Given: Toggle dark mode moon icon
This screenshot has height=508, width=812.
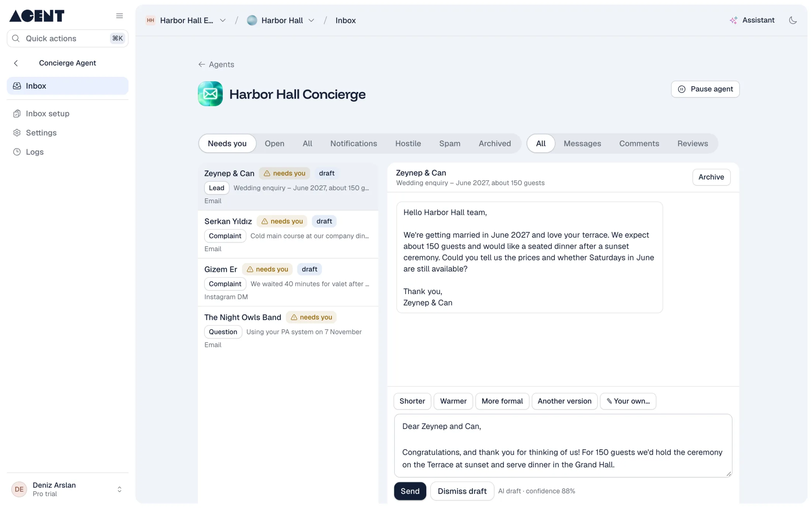Looking at the screenshot, I should [x=792, y=20].
